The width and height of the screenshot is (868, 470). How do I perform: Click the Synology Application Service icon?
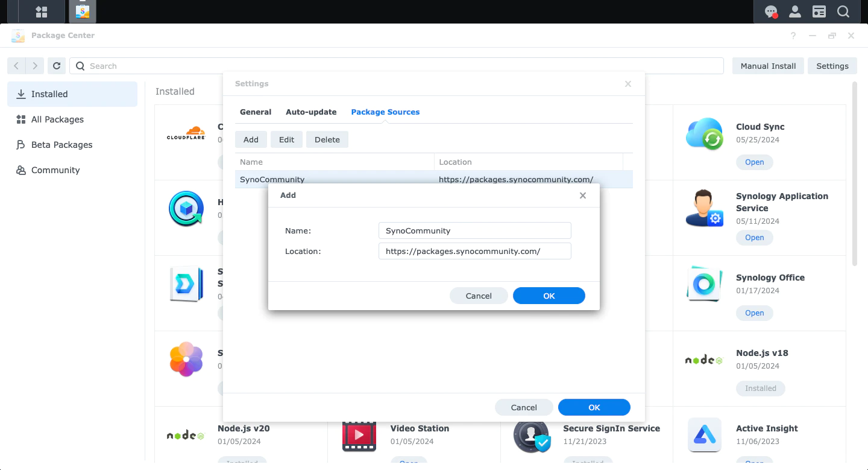(x=705, y=209)
